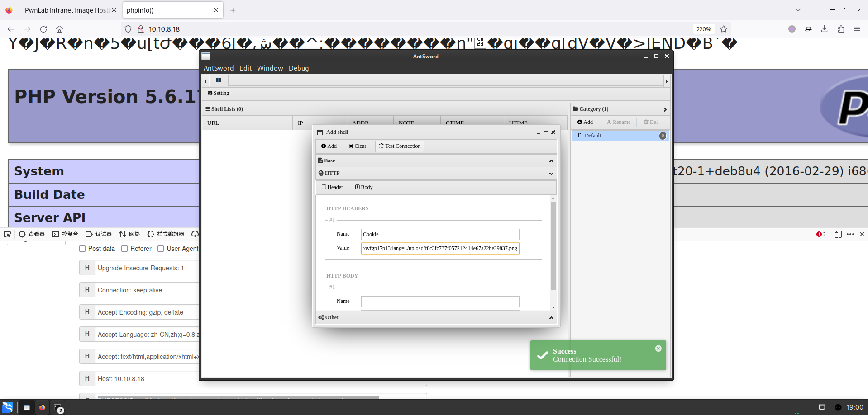
Task: Collapse the Base section
Action: tap(551, 161)
